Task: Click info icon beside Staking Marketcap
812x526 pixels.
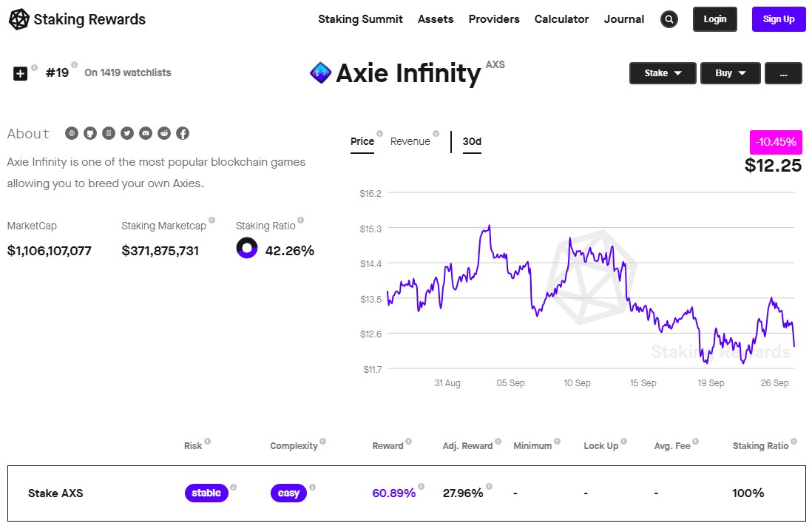Action: pyautogui.click(x=212, y=220)
